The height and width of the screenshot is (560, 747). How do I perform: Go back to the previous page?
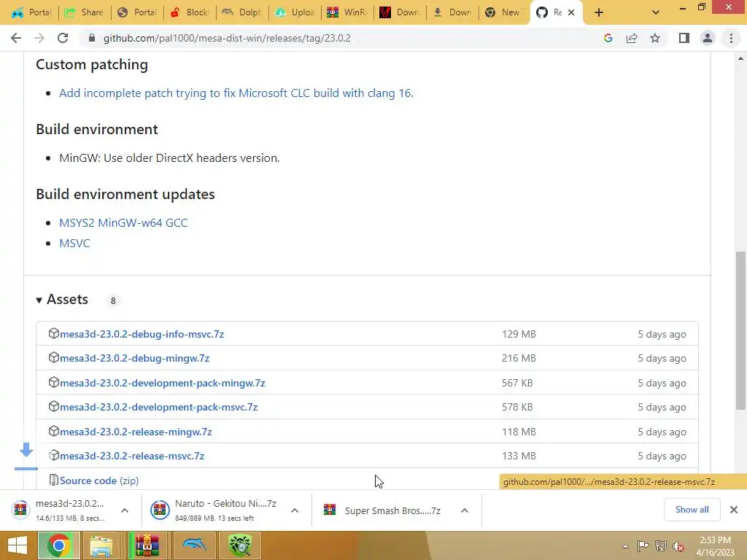pos(16,38)
